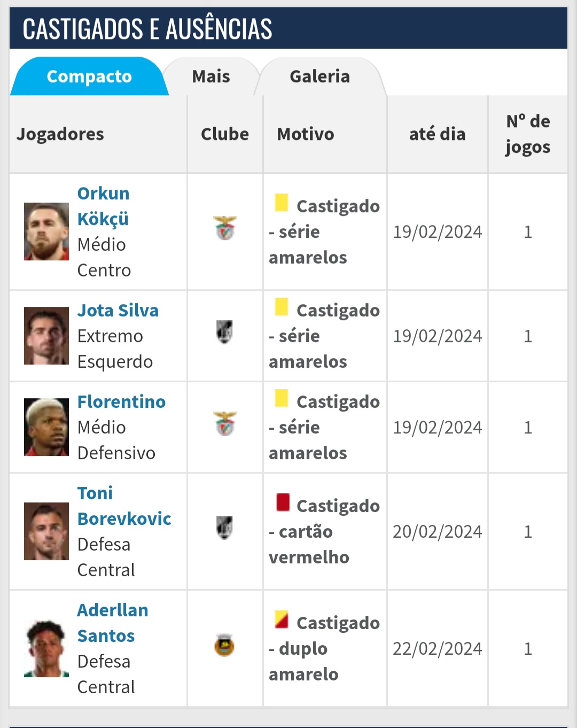Click Vitória crest in Toni Borevkovic row
577x728 pixels.
click(224, 528)
